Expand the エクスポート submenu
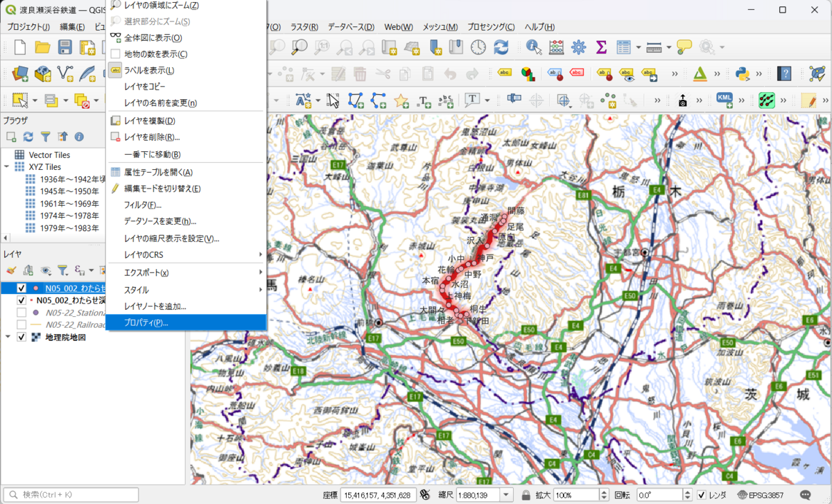The width and height of the screenshot is (832, 504). [185, 272]
